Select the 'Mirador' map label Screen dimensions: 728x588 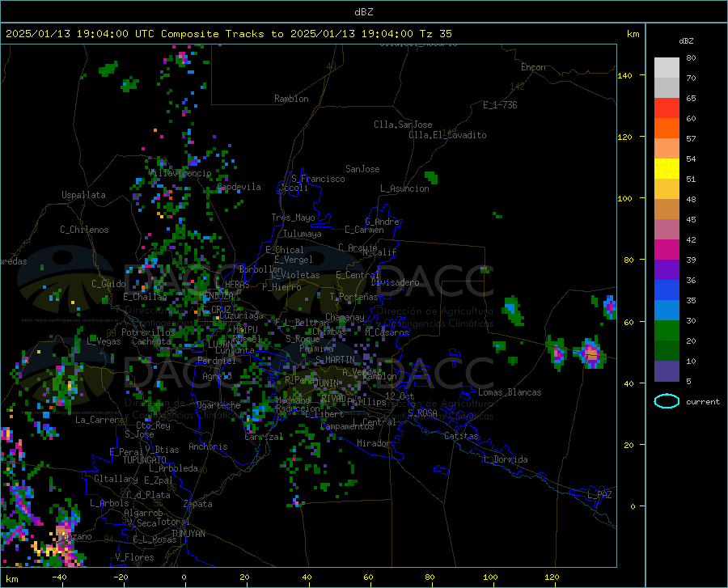(x=373, y=443)
